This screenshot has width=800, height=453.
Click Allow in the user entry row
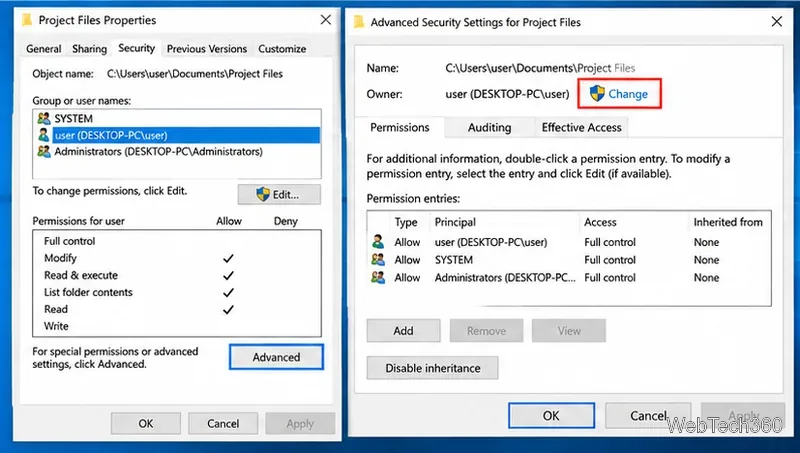[407, 242]
